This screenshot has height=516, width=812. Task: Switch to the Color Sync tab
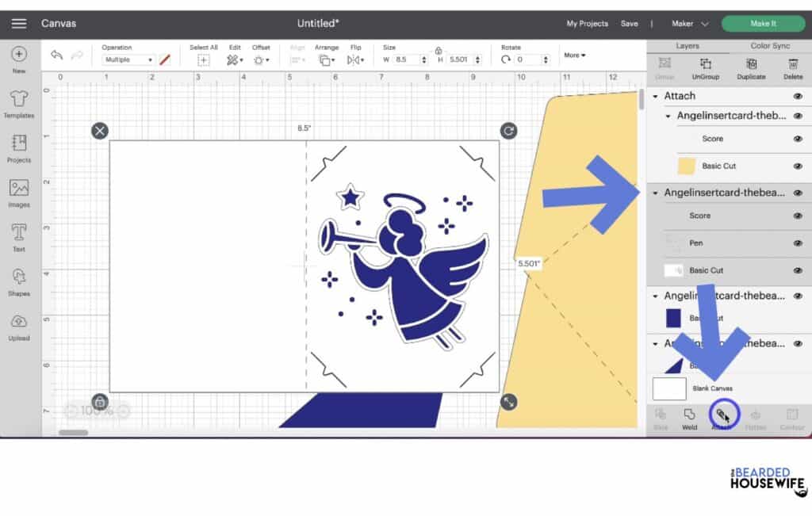point(772,46)
